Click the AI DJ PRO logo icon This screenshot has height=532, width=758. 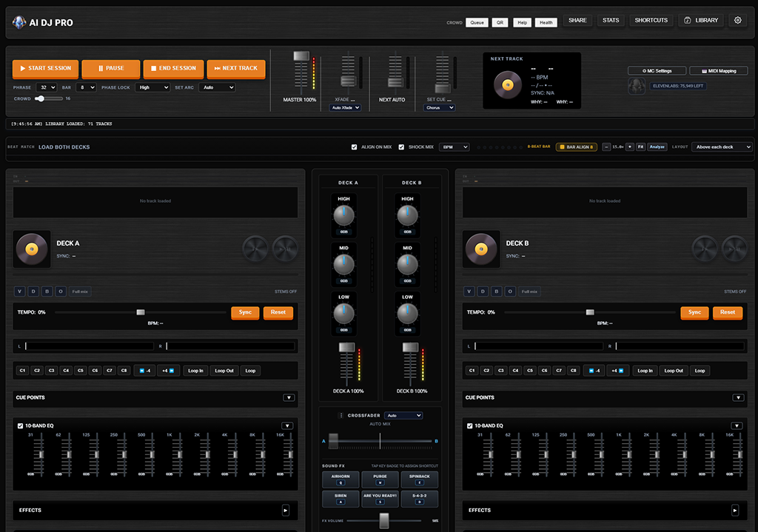pos(19,22)
